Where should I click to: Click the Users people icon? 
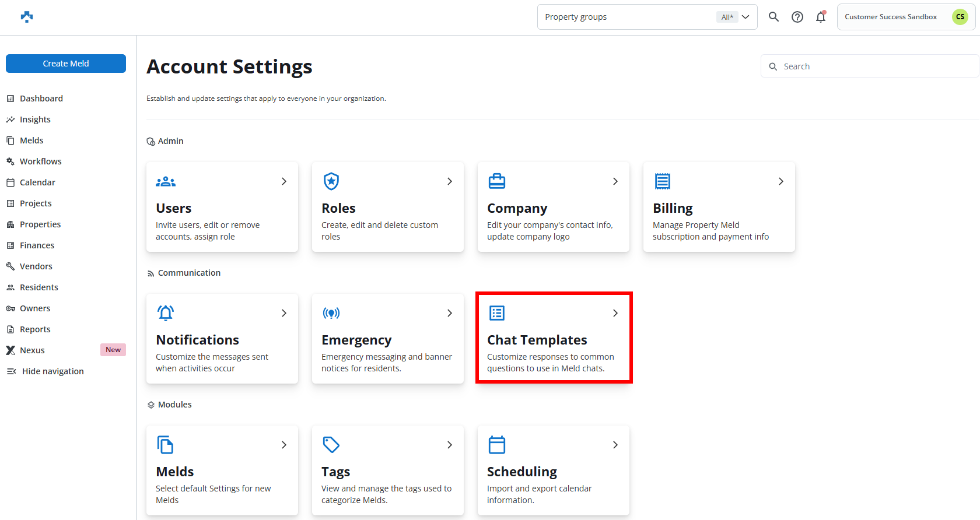[x=166, y=182]
